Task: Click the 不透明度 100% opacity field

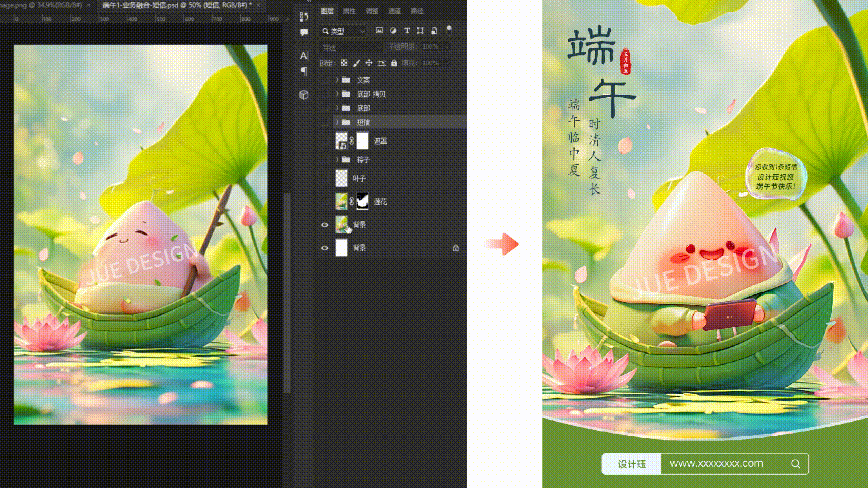Action: (431, 47)
